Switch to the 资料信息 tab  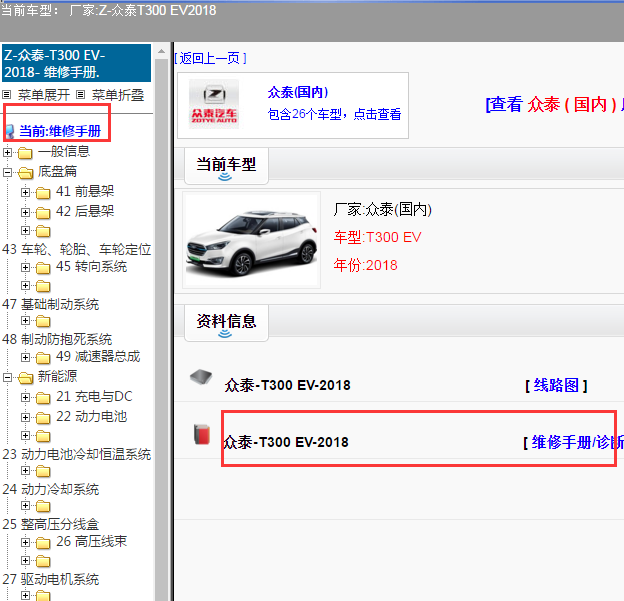[226, 322]
